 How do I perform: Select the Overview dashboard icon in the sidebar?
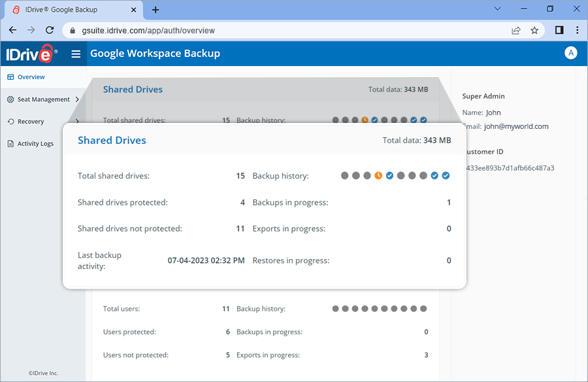pos(10,77)
